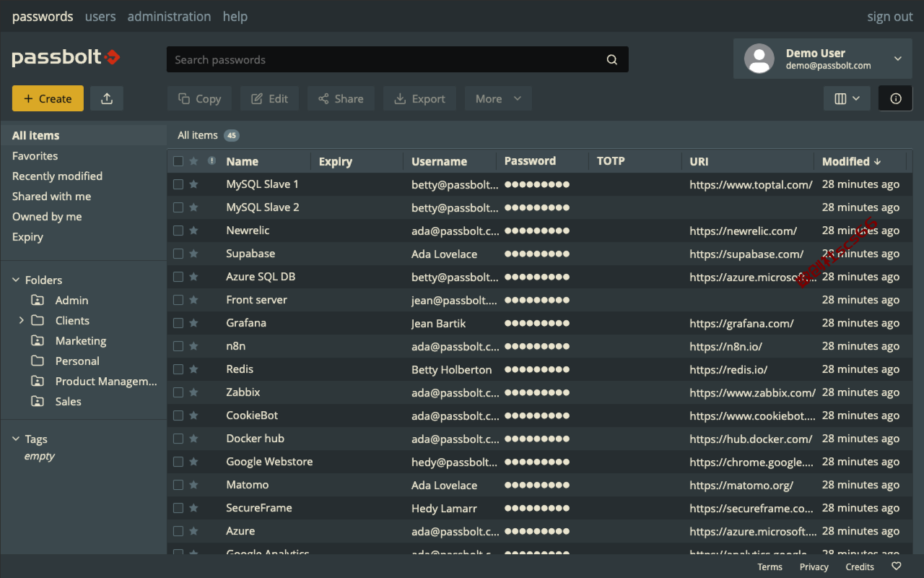This screenshot has height=578, width=924.
Task: Open the Terms footer link
Action: pos(770,567)
